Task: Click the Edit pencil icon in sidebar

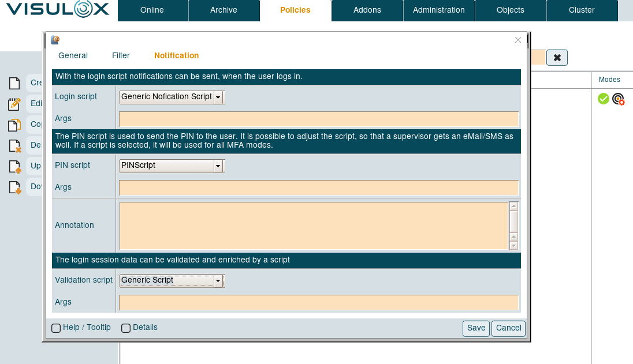Action: (x=14, y=104)
